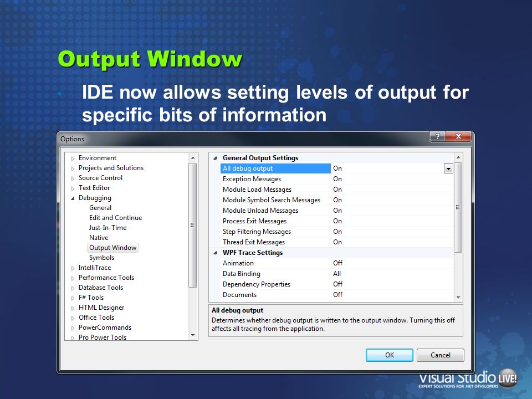This screenshot has height=399, width=532.
Task: Select Office Tools label
Action: tap(96, 317)
